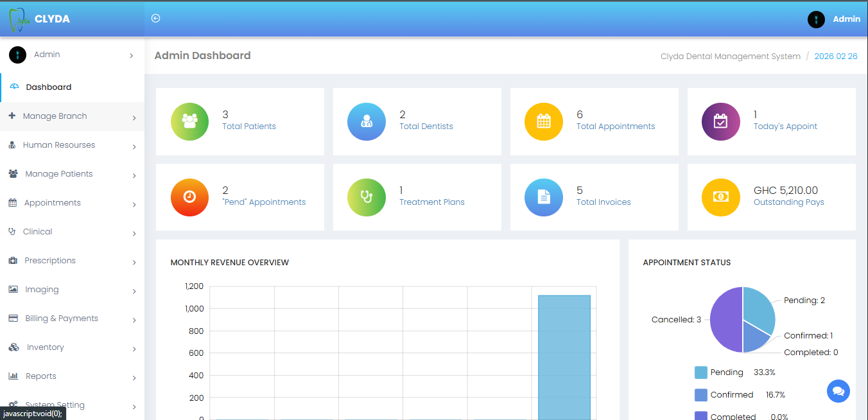Click the Appointments calendar icon in sidebar
The height and width of the screenshot is (420, 868).
pos(13,203)
